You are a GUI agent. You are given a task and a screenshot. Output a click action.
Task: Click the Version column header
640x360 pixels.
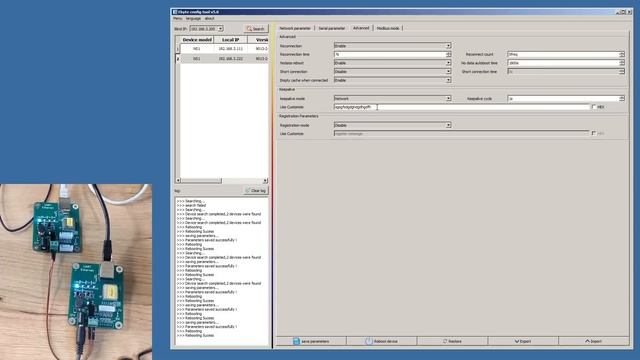(x=258, y=40)
